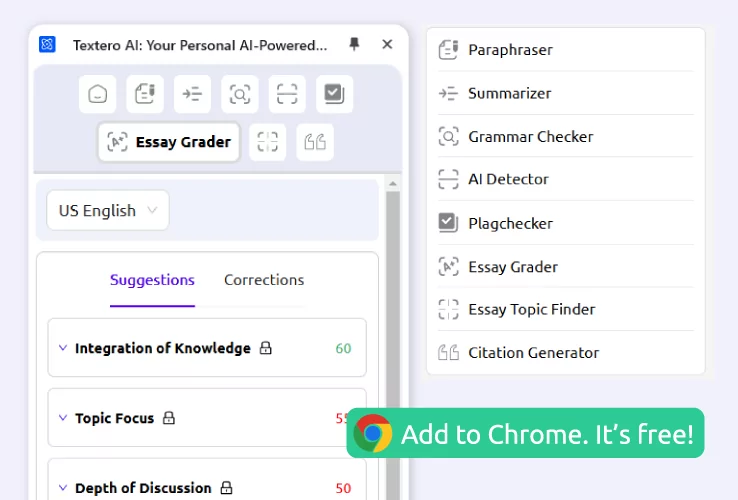Viewport: 738px width, 500px height.
Task: Expand Integration of Knowledge chevron
Action: [x=63, y=348]
